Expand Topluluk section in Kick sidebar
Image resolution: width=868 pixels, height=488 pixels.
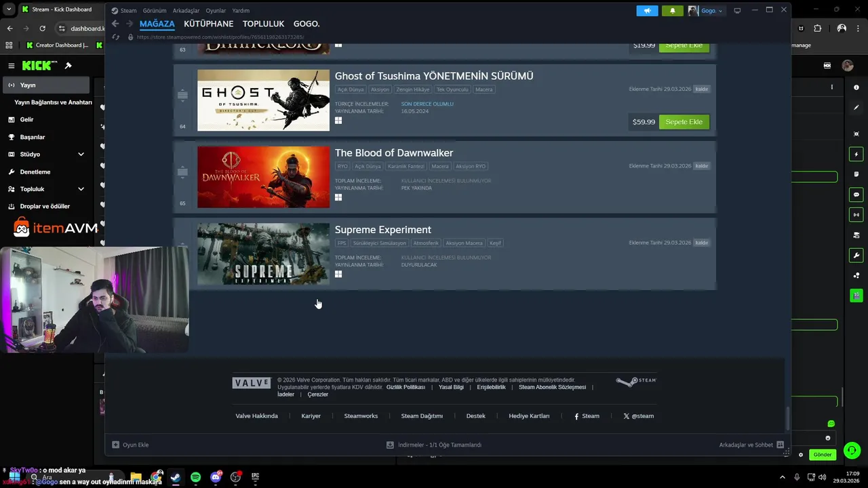81,189
